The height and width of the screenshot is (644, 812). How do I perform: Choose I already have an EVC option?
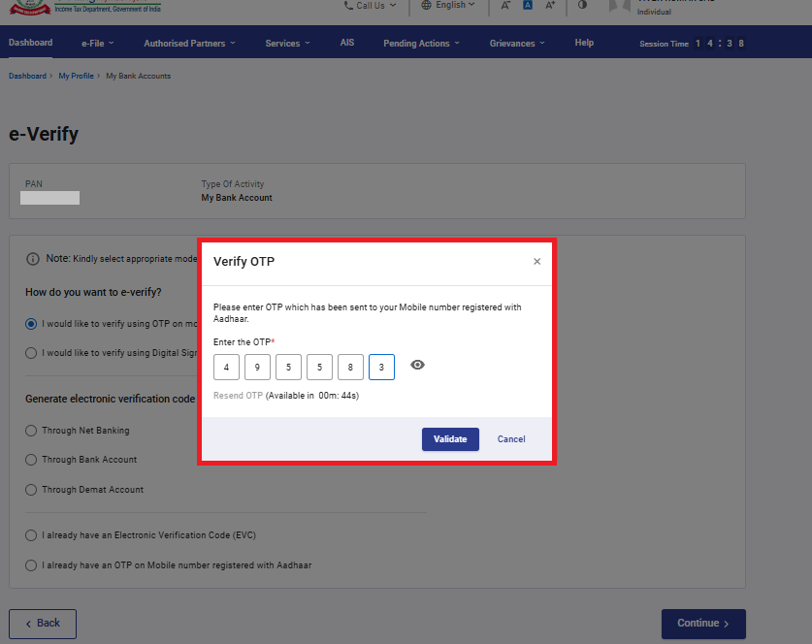tap(32, 535)
